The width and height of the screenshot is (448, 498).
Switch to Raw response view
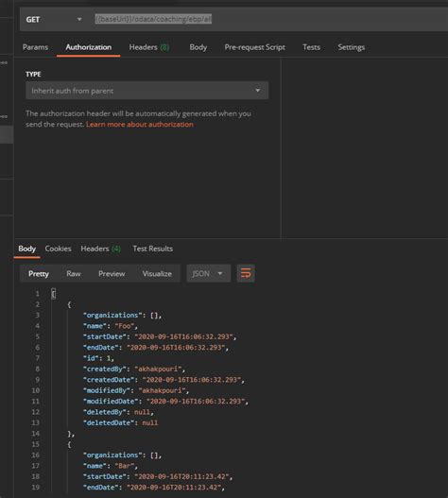coord(74,274)
